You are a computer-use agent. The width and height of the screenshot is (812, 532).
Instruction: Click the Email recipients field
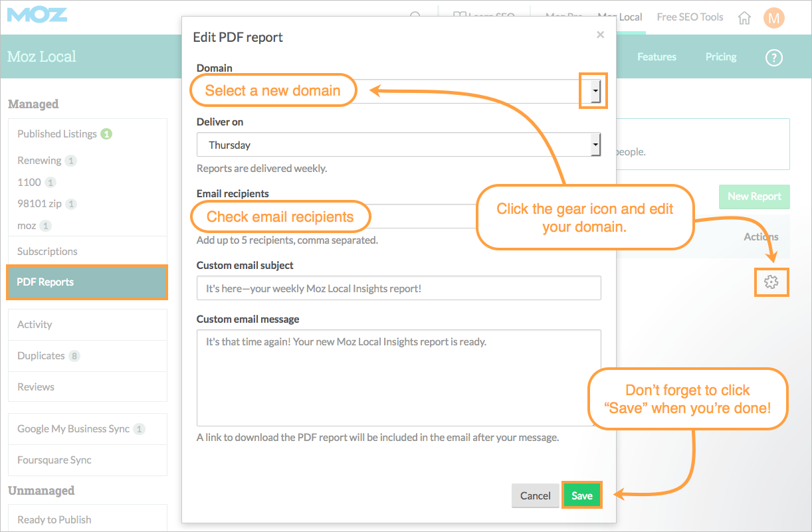click(x=399, y=217)
